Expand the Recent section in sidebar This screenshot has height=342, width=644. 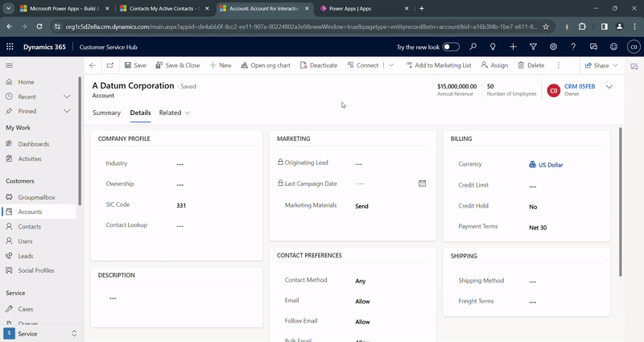(67, 97)
